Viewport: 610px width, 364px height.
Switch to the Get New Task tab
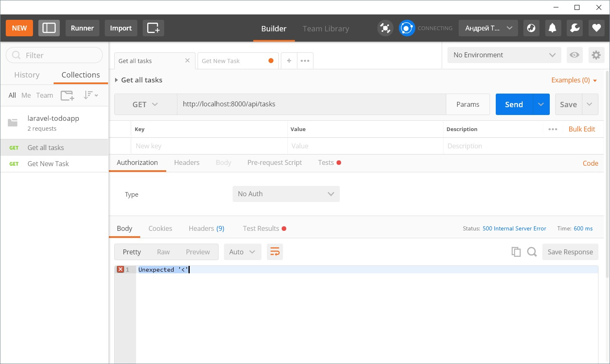click(238, 61)
